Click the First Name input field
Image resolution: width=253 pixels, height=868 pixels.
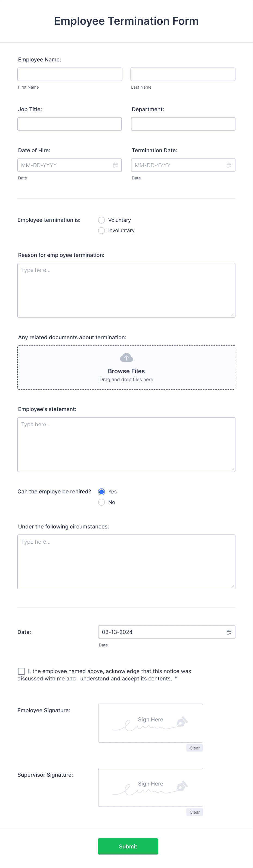pos(69,74)
